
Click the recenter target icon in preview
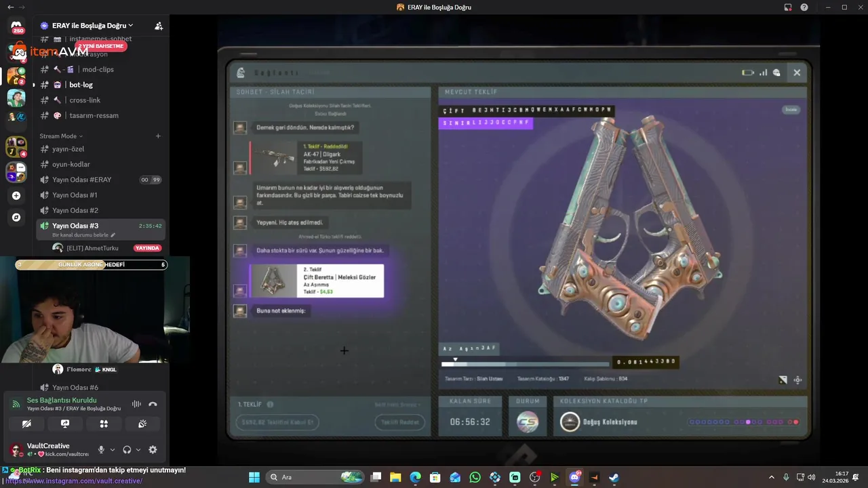tap(797, 380)
